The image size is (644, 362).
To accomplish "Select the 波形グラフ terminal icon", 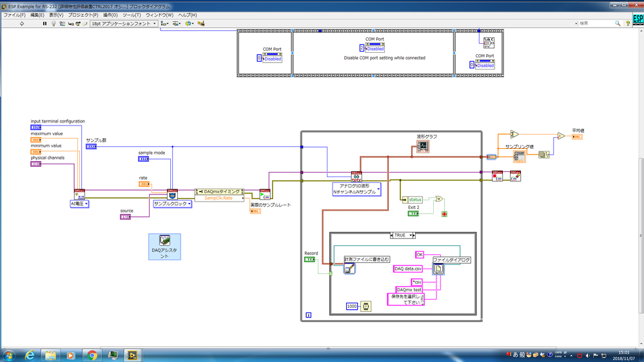I will tap(423, 146).
